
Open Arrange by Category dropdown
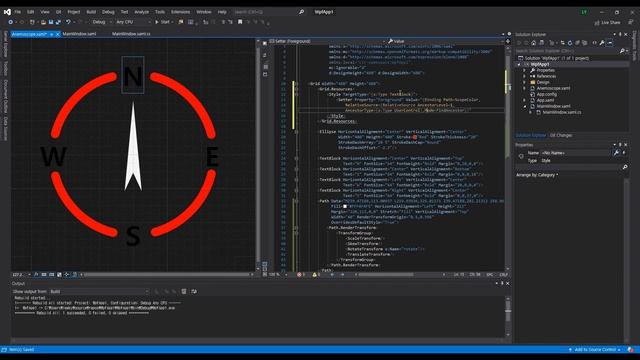pos(537,175)
